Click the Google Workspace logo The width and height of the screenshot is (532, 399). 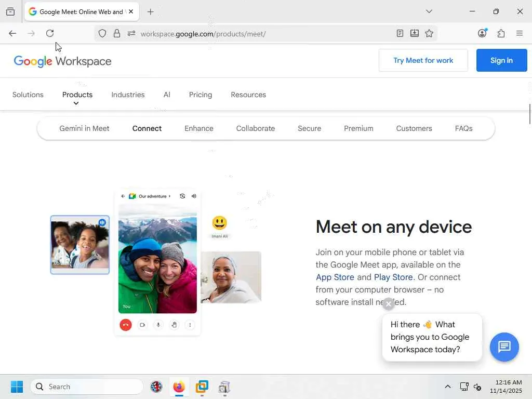[62, 61]
